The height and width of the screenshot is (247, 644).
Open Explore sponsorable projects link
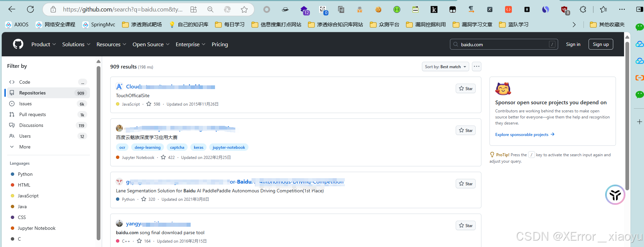[525, 134]
